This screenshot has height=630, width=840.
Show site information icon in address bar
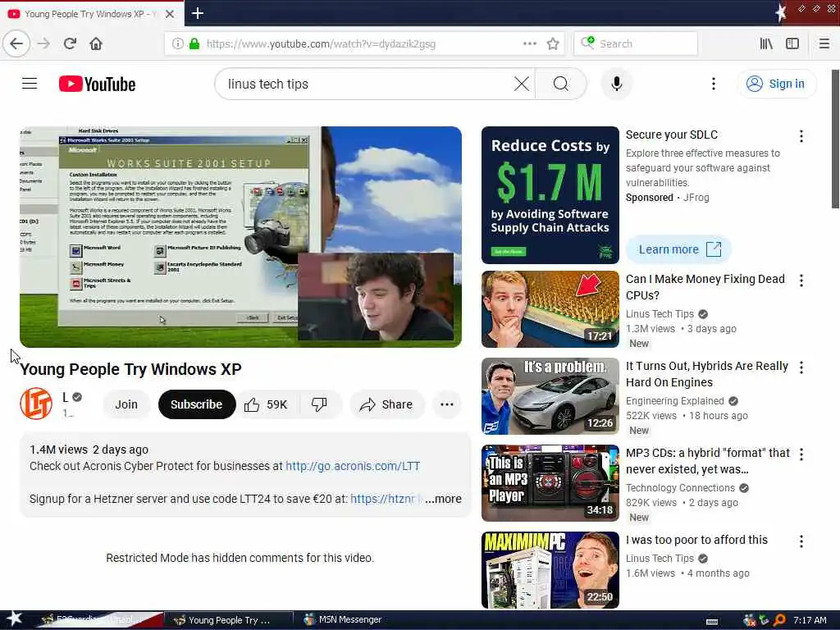(x=177, y=43)
